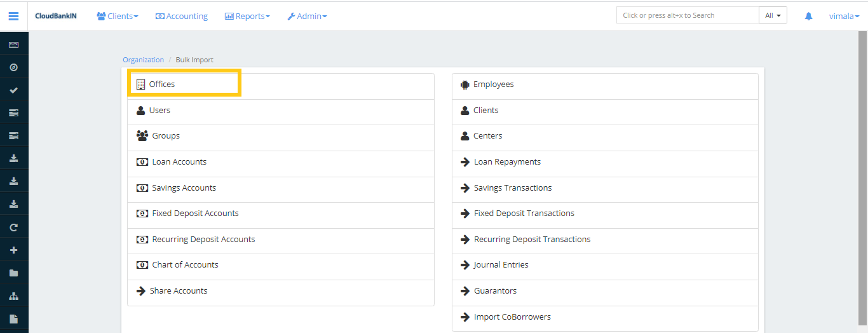The height and width of the screenshot is (333, 868).
Task: Click the plus icon in the sidebar
Action: 13,250
